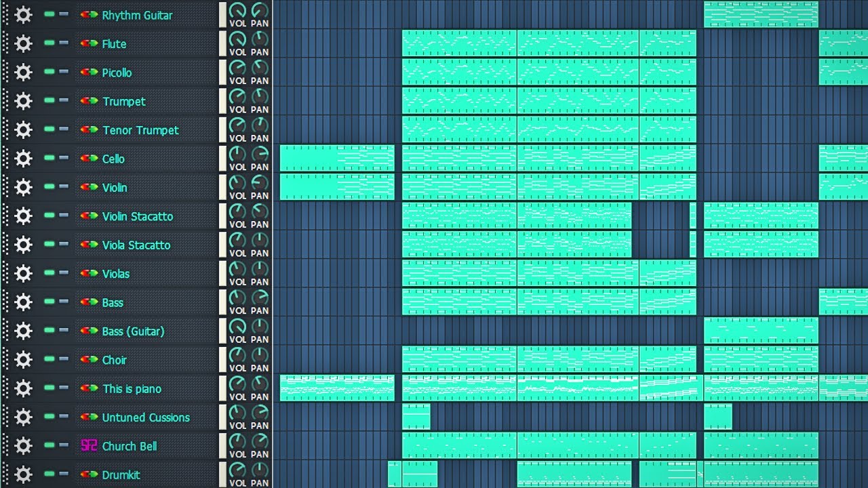Mute the Drumkit track green LED

49,474
